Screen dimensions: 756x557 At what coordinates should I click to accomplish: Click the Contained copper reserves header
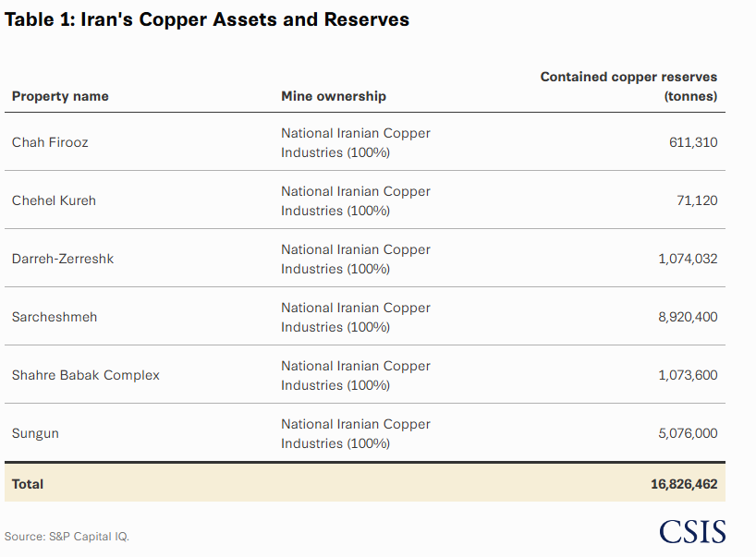[628, 87]
